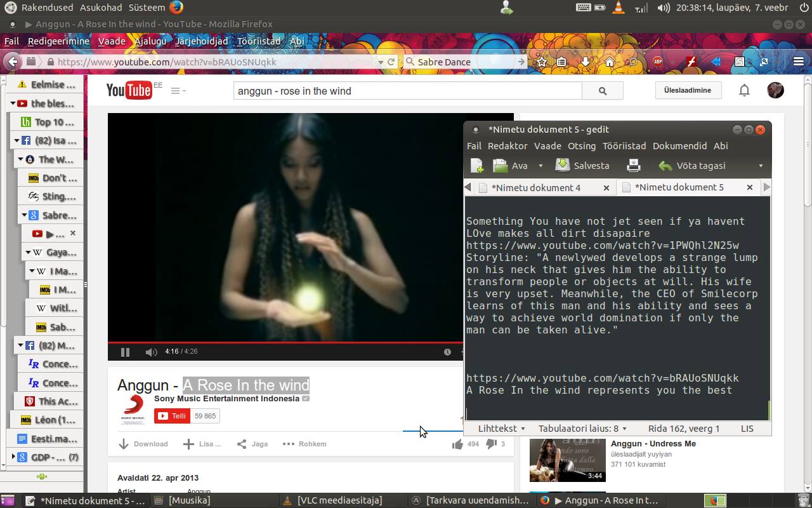Open Firefox Järjehoidjad bookmarks menu
This screenshot has width=812, height=508.
[202, 41]
